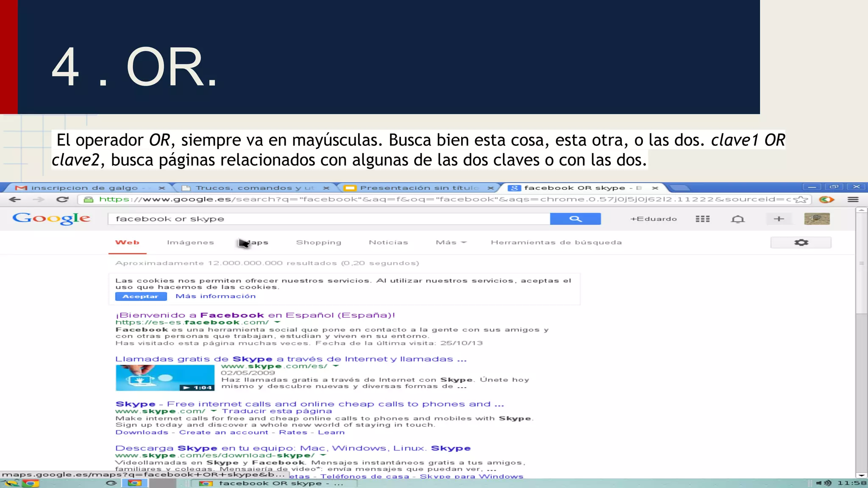Open 'facebook OR skype' taskbar window
The image size is (868, 488).
[275, 483]
